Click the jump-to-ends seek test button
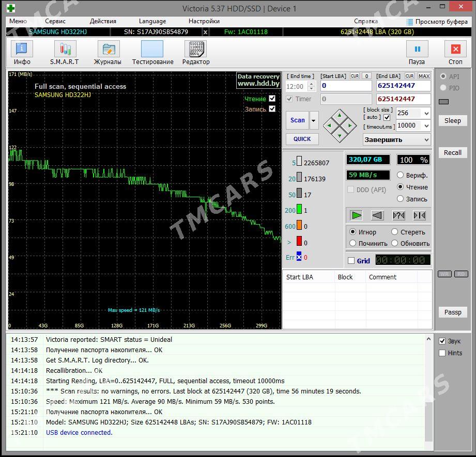The image size is (476, 457). coord(420,215)
